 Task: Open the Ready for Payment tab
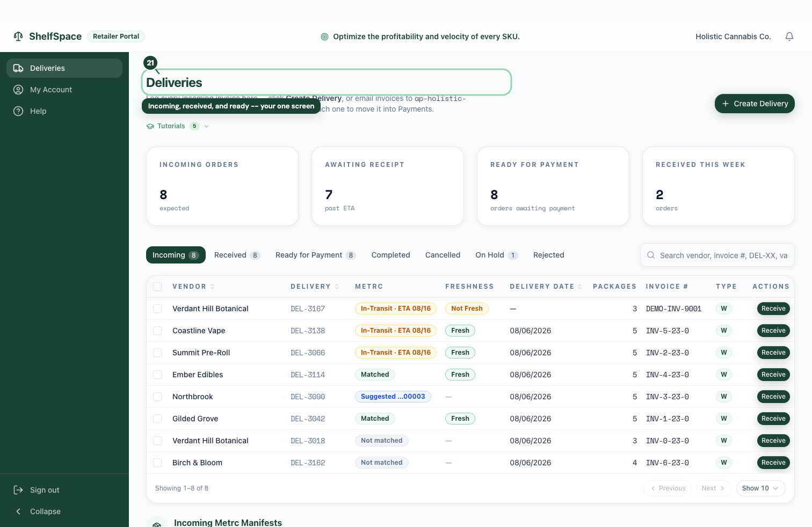[x=316, y=255]
